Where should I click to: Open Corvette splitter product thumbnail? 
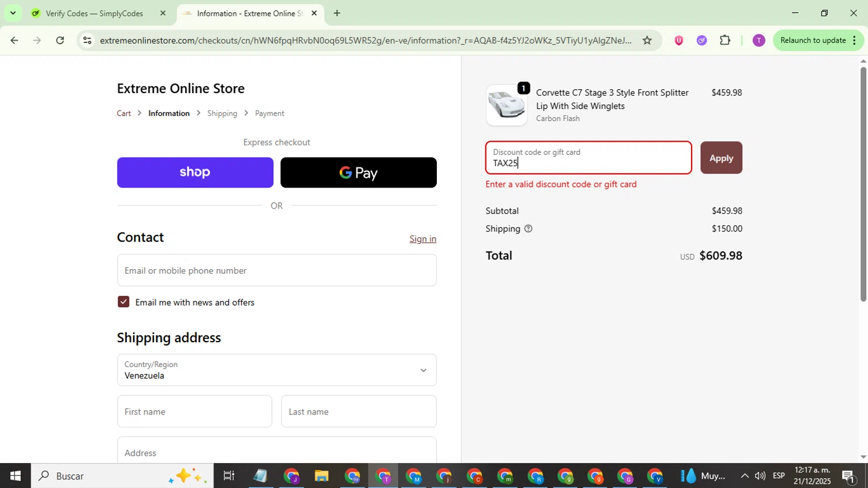[506, 105]
